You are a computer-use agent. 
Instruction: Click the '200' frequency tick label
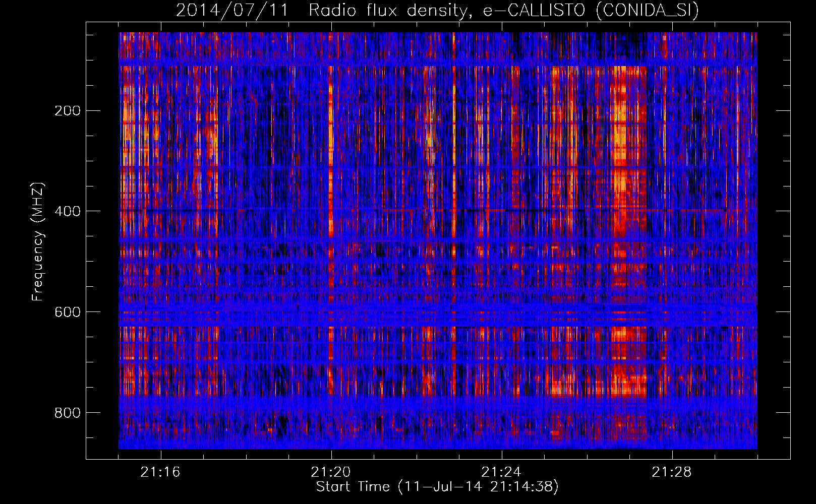click(68, 110)
